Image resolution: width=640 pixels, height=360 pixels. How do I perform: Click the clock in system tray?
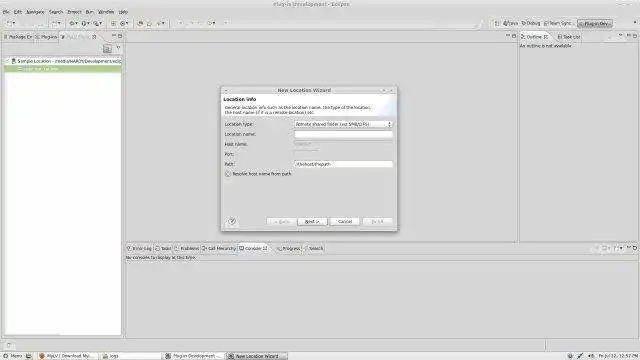pyautogui.click(x=618, y=356)
